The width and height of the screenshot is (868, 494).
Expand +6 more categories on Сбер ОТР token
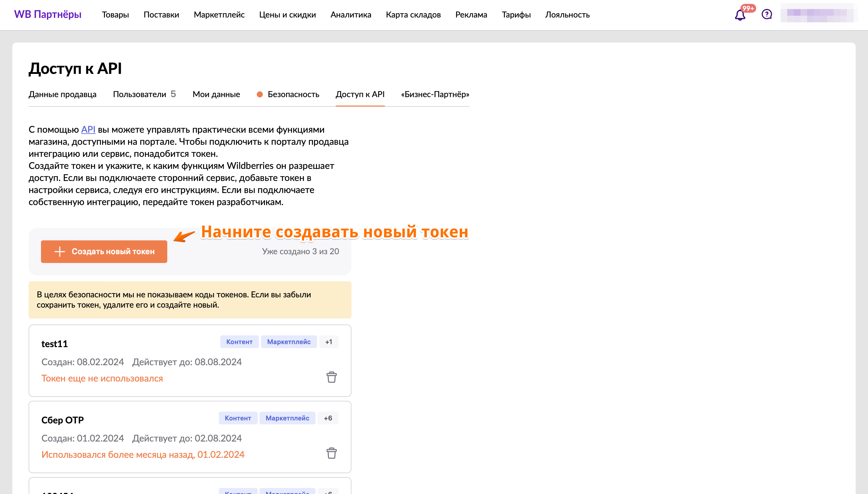[x=328, y=418]
